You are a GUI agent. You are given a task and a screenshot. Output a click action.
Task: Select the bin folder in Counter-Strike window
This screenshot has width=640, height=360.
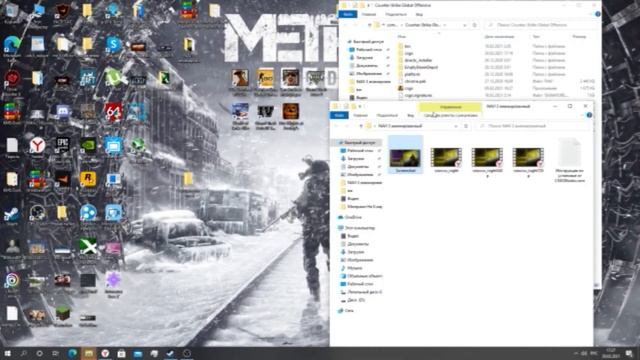(407, 46)
